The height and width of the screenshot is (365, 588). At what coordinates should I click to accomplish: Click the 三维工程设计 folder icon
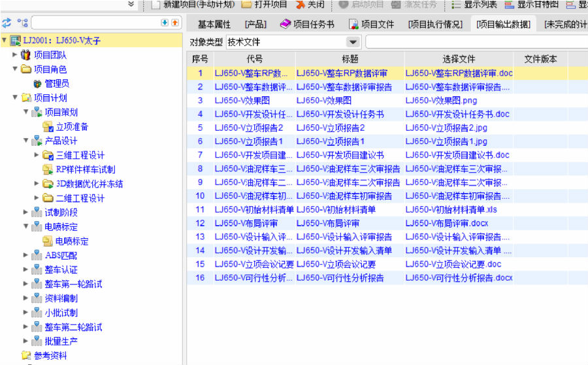point(48,155)
